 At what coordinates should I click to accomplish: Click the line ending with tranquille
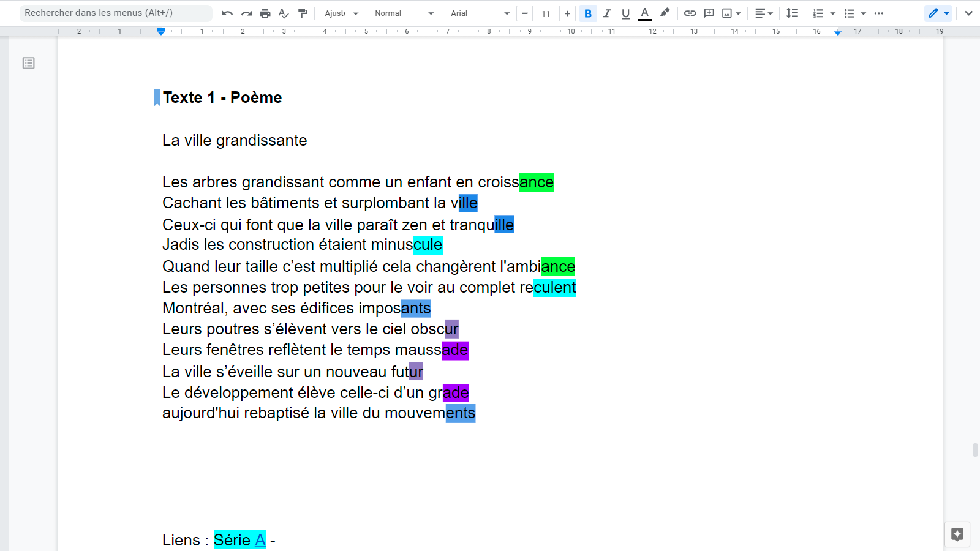pos(338,225)
